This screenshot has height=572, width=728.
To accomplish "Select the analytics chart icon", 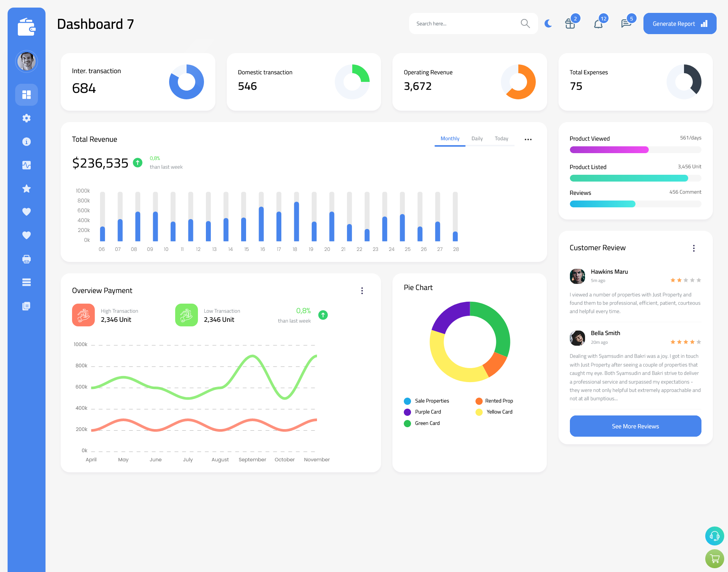I will click(27, 165).
